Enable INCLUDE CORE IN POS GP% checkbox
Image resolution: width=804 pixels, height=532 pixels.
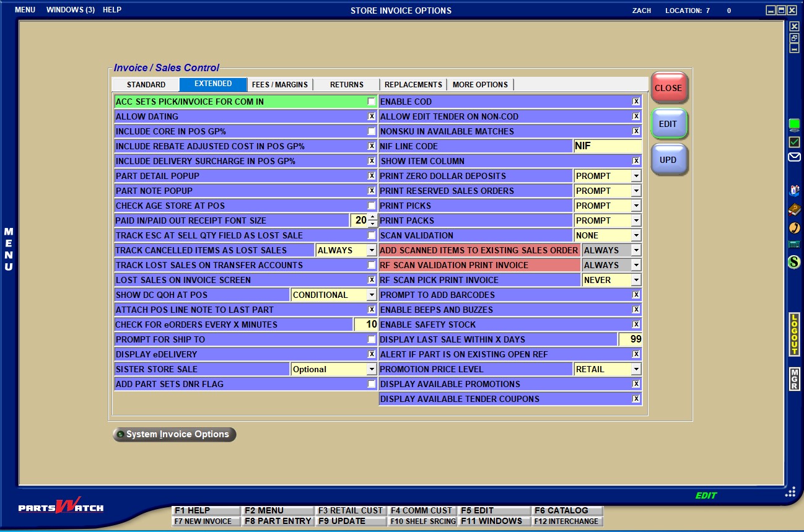pos(371,131)
